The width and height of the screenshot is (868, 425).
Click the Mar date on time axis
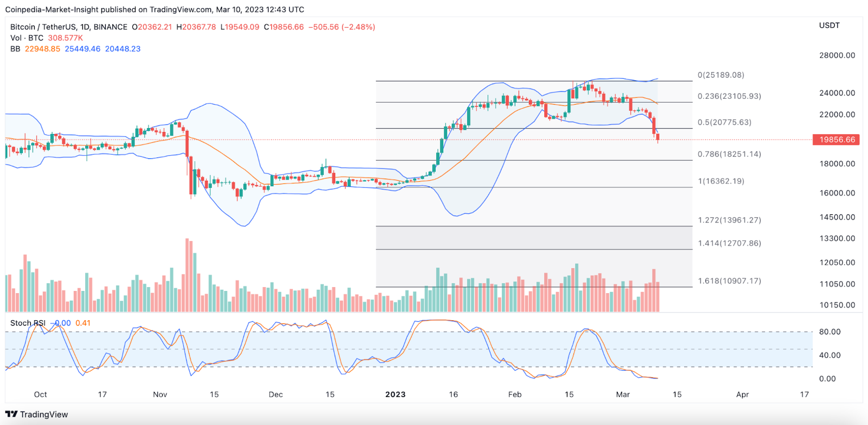click(x=623, y=395)
